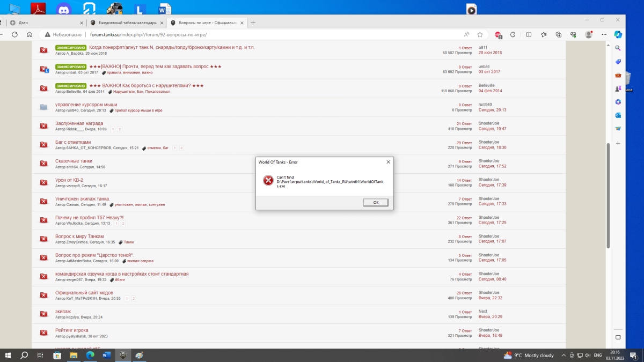The image size is (644, 362).
Task: Open the forum thread "Урон от КВ-2"
Action: 69,180
